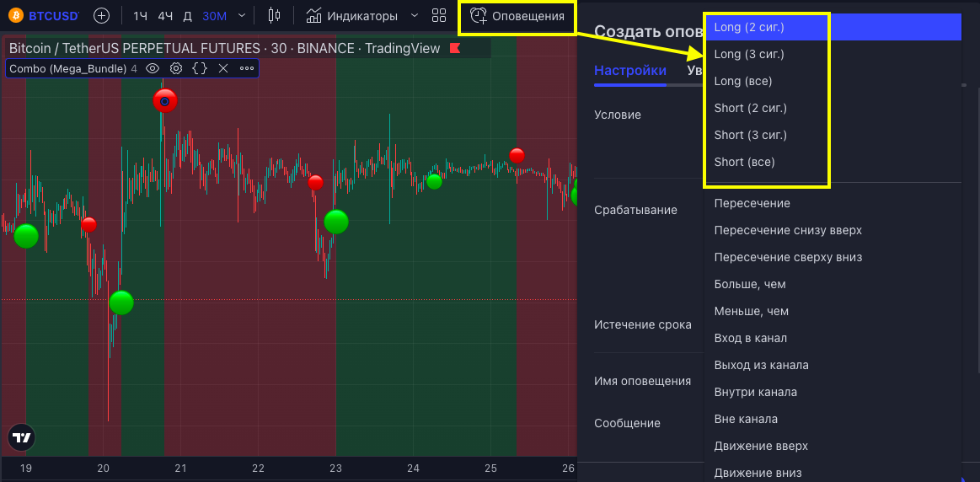The width and height of the screenshot is (980, 482).
Task: Open the Оповещения alerts button
Action: click(517, 16)
